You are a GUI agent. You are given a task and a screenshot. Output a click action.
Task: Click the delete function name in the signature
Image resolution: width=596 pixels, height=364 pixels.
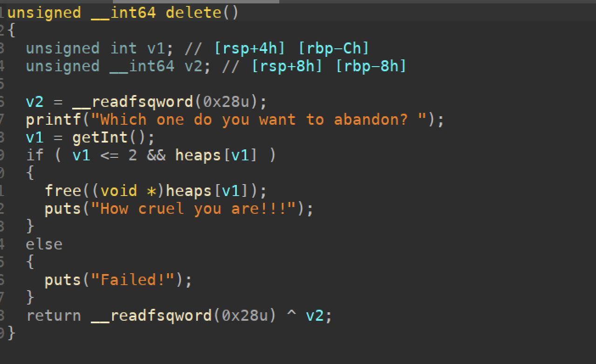[194, 13]
